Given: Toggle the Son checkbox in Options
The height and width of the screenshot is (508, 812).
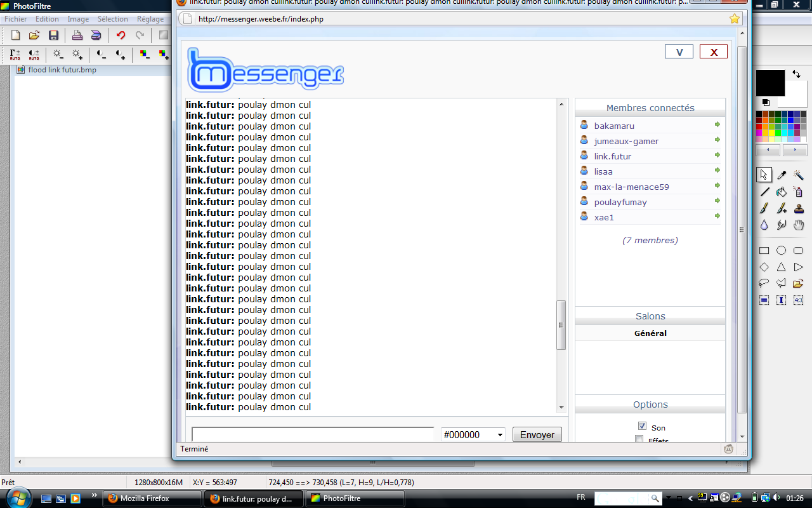Looking at the screenshot, I should pos(642,426).
